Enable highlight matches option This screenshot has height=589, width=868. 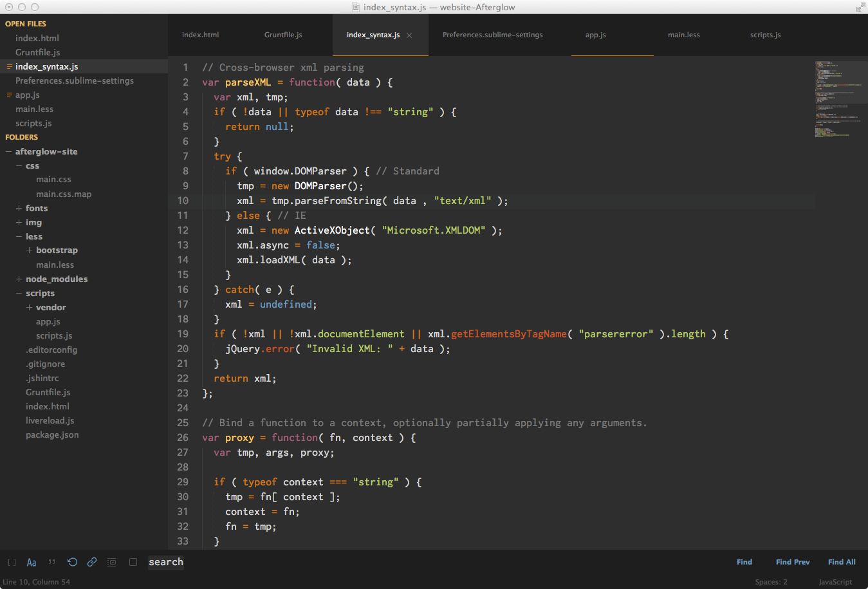coord(111,562)
